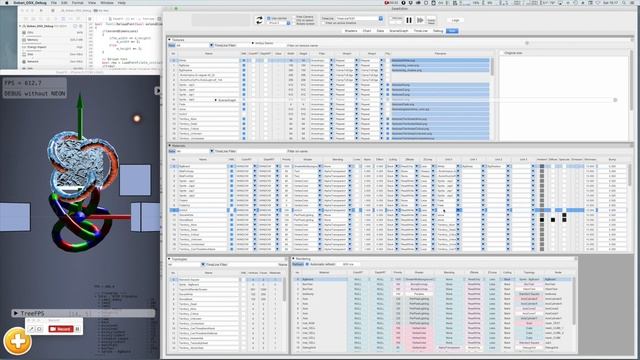This screenshot has width=640, height=360.
Task: Toggle the Use names checkbox
Action: tap(269, 18)
